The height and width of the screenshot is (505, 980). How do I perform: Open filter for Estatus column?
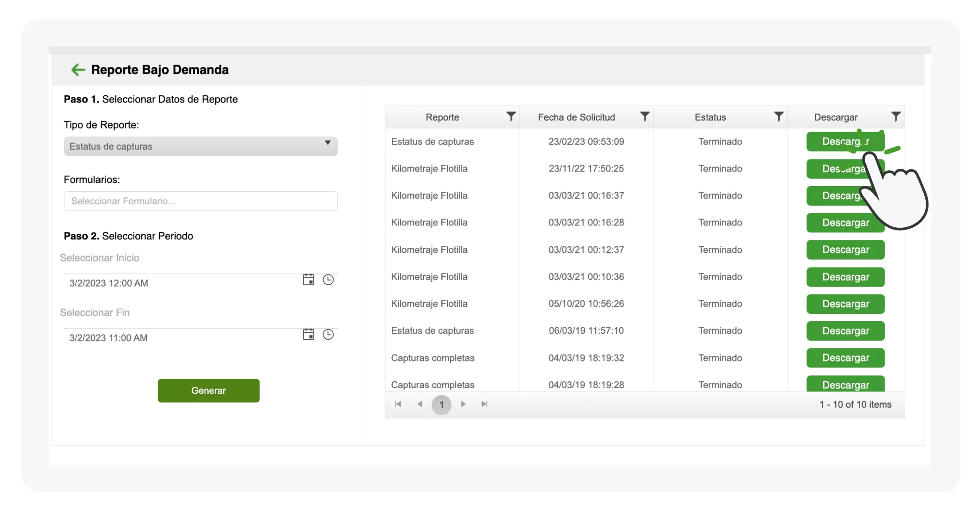(x=779, y=117)
